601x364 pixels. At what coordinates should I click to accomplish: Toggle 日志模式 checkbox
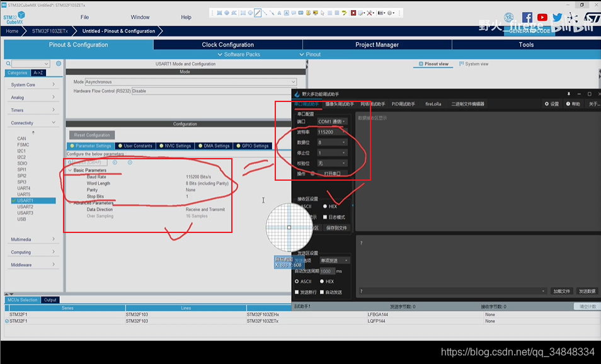coord(334,217)
